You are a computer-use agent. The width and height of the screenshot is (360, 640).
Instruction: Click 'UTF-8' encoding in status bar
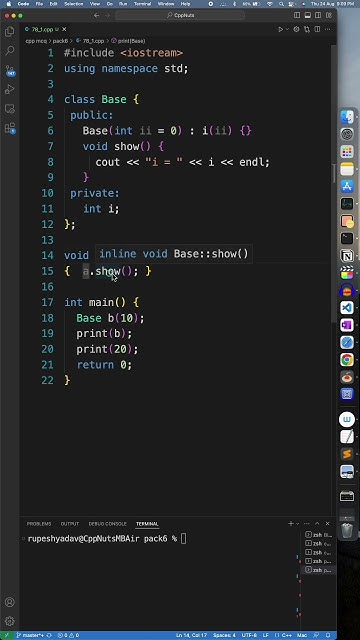pyautogui.click(x=249, y=636)
